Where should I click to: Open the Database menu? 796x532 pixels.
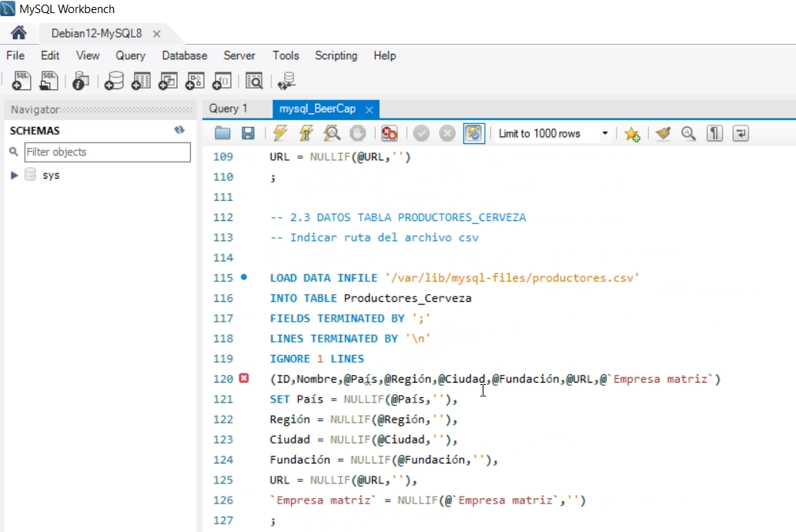point(184,55)
